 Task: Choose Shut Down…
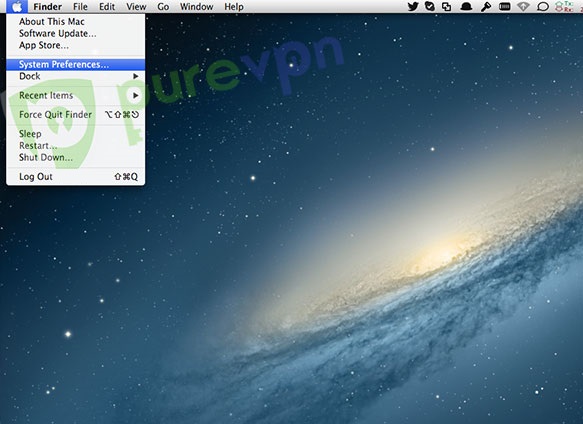tap(75, 157)
